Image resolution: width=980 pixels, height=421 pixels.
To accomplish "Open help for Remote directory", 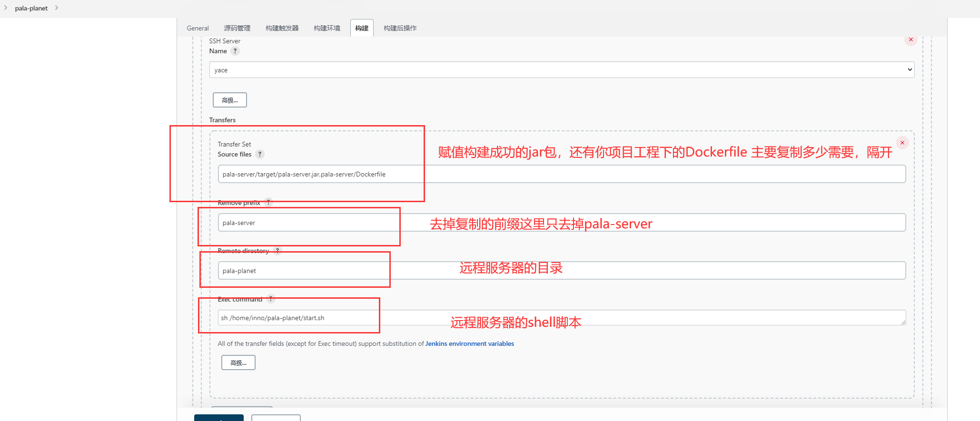I will tap(277, 251).
